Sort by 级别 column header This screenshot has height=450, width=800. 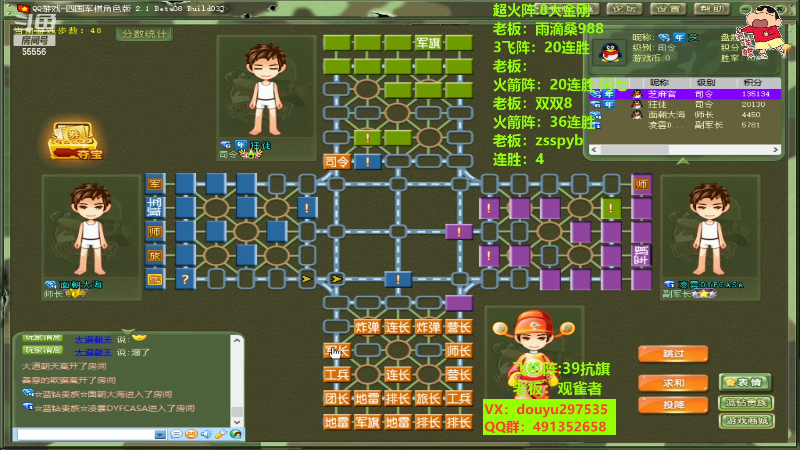(706, 83)
